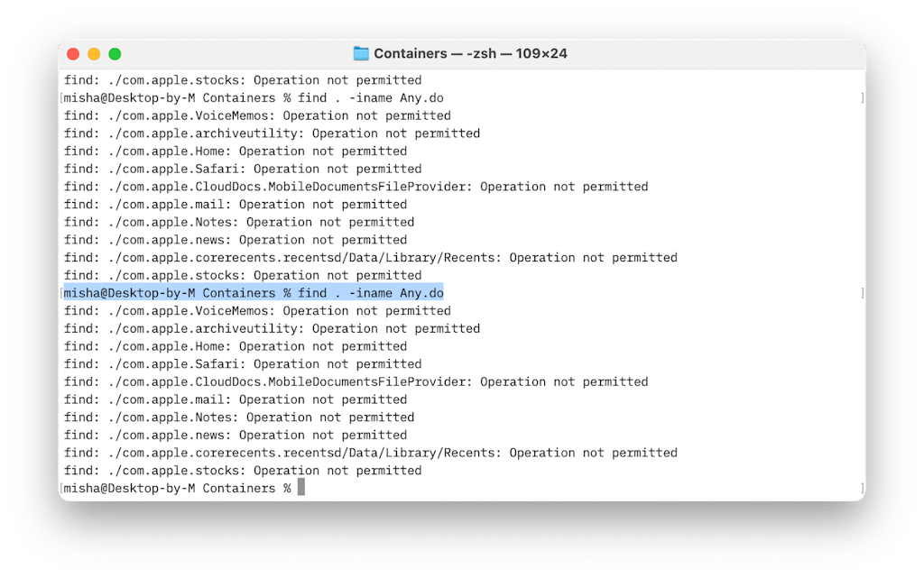Minimize the Terminal window with the yellow button

(x=94, y=54)
